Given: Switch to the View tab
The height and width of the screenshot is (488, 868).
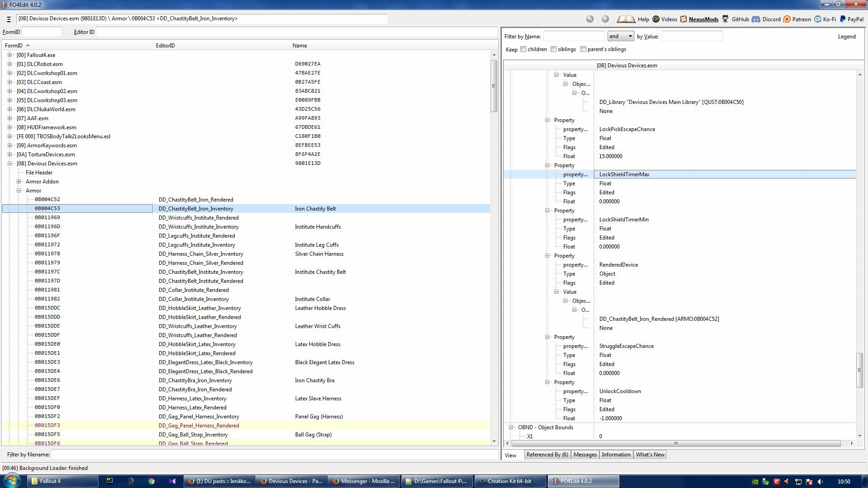Looking at the screenshot, I should [x=511, y=455].
